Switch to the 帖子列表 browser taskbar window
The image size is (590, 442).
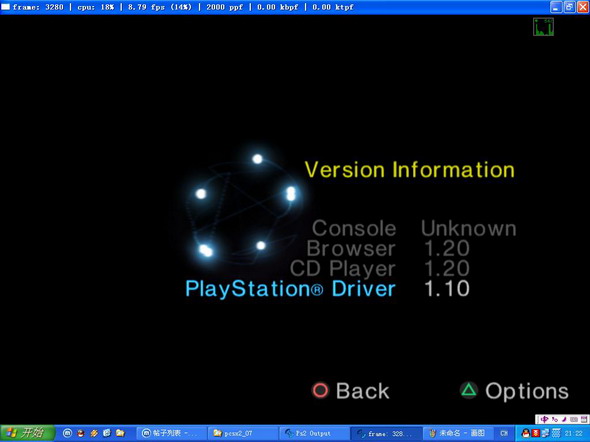[x=171, y=433]
